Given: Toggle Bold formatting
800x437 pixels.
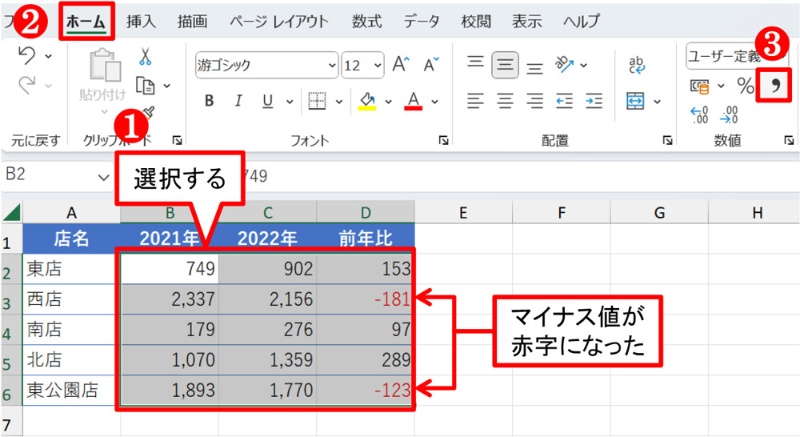Looking at the screenshot, I should pos(209,101).
